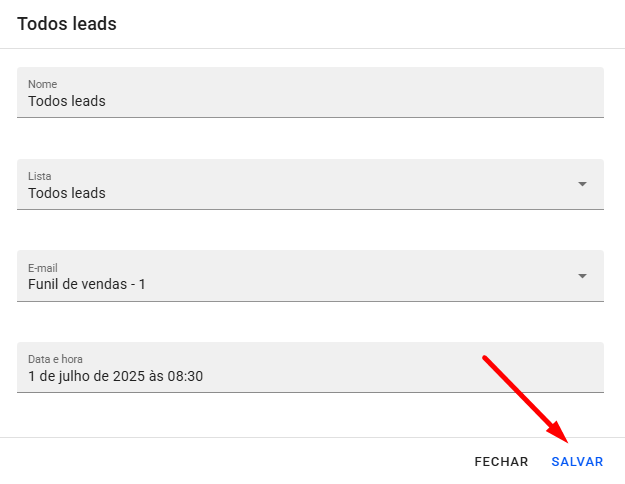
Task: Click the 'Lista' field label
Action: pos(39,176)
